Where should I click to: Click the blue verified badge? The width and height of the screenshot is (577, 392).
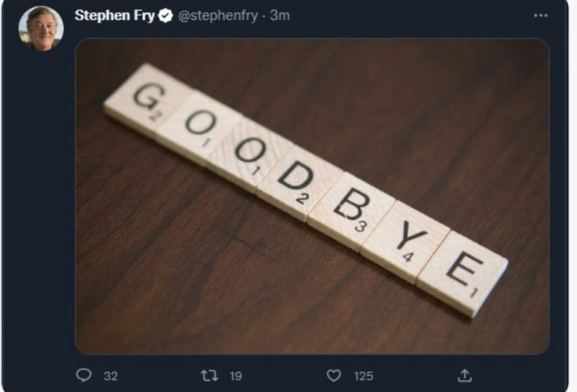[166, 16]
